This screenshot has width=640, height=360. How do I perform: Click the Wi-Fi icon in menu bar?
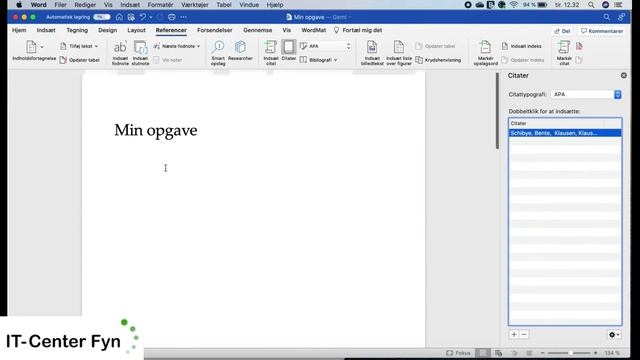point(514,5)
